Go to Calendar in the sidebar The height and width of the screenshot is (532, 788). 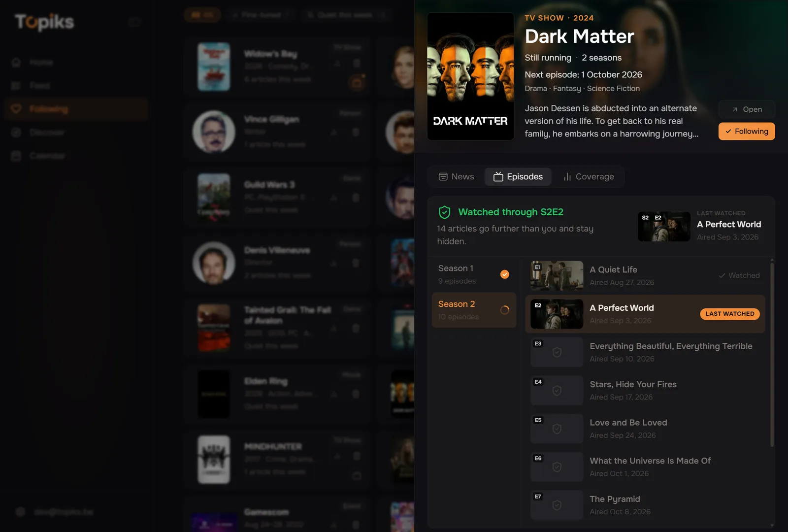point(76,156)
